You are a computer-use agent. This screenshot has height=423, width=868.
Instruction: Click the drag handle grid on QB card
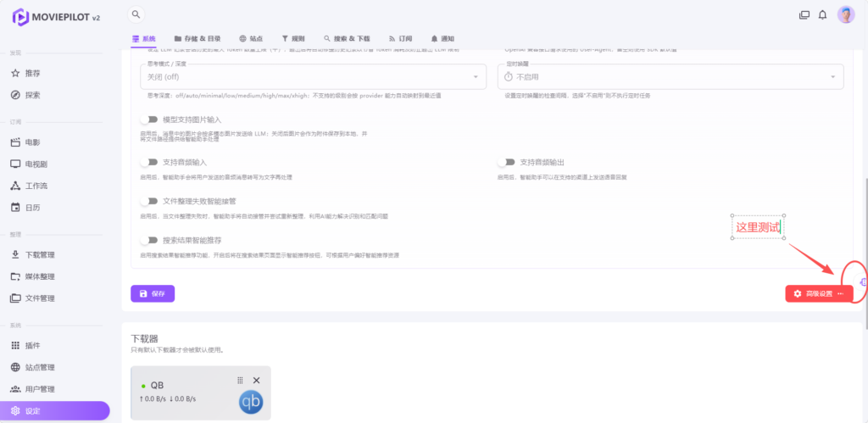[240, 381]
